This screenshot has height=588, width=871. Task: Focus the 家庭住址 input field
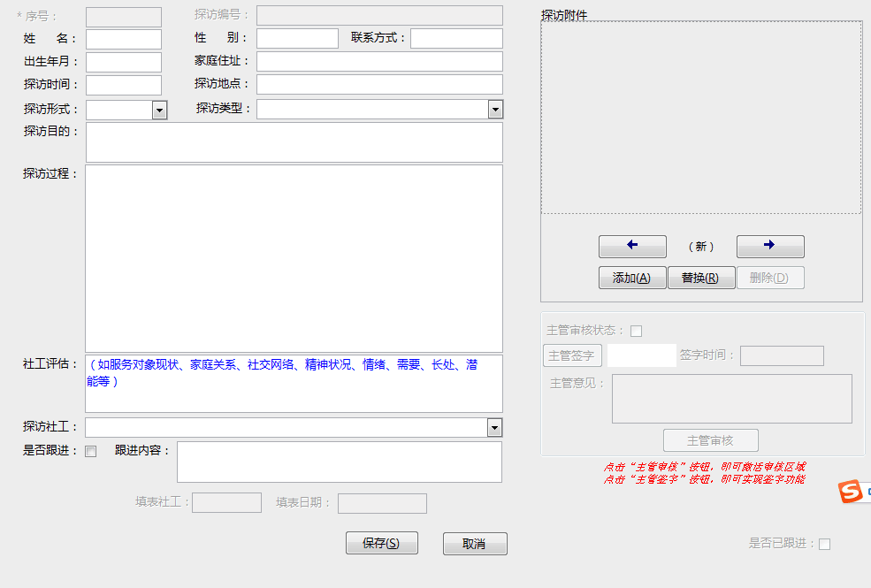click(379, 62)
